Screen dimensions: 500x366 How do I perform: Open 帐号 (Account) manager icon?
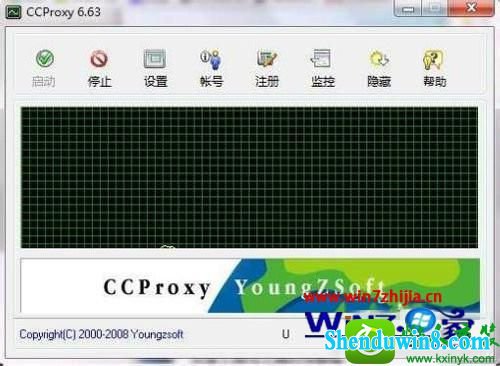pyautogui.click(x=211, y=59)
